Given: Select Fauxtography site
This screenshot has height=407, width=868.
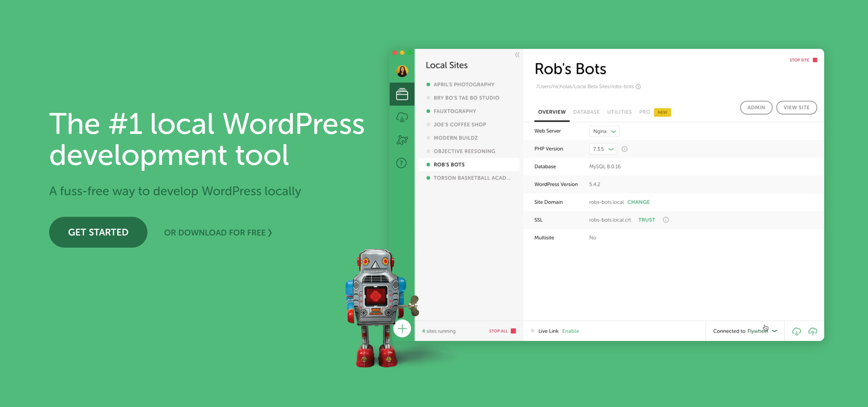Looking at the screenshot, I should pos(468,111).
